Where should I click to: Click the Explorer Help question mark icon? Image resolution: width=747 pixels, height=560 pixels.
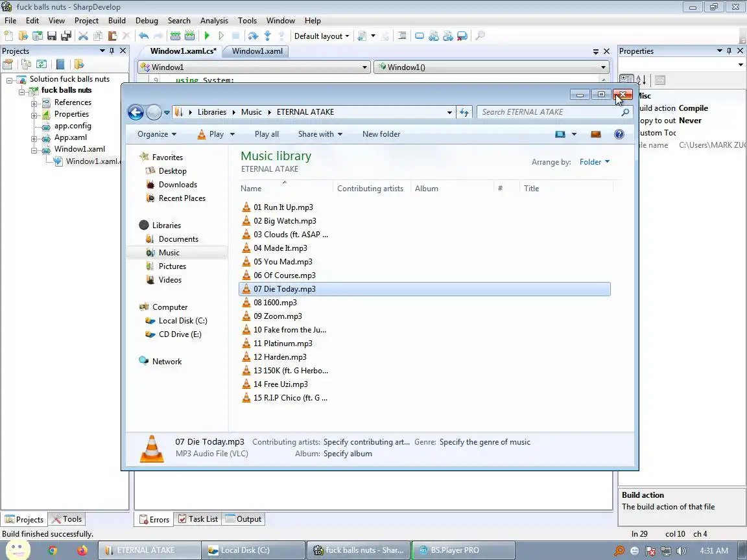click(x=619, y=134)
